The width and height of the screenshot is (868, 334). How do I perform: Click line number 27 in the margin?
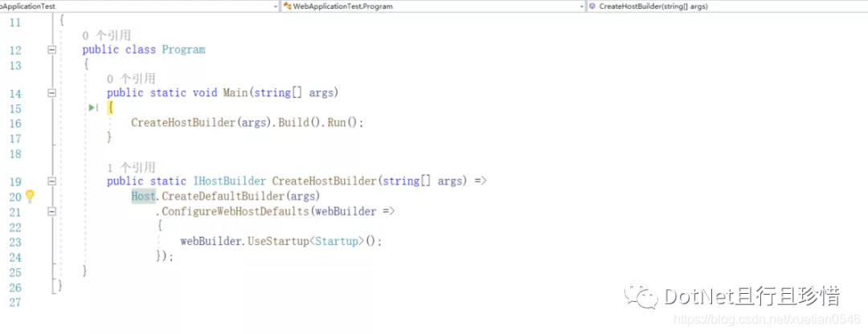pos(15,302)
